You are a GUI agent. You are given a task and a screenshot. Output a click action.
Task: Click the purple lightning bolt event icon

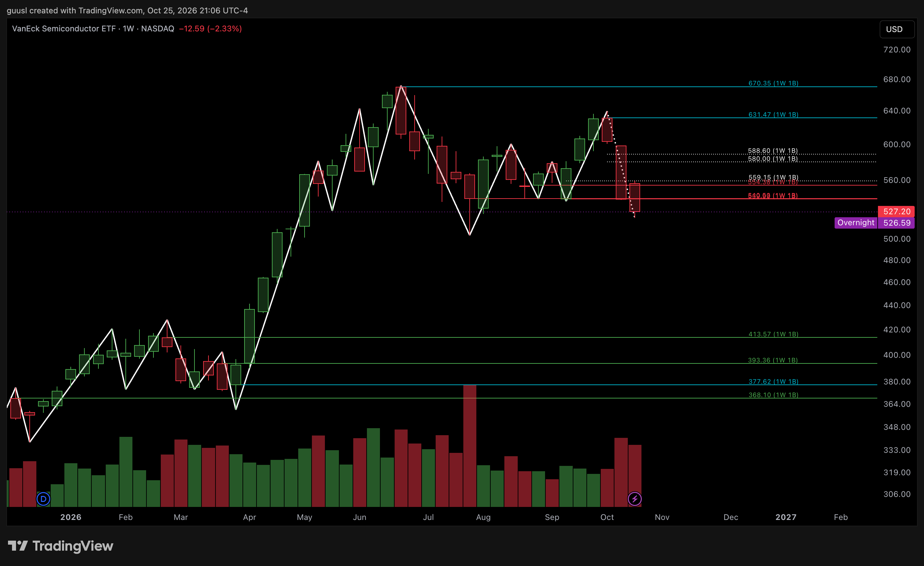tap(634, 499)
